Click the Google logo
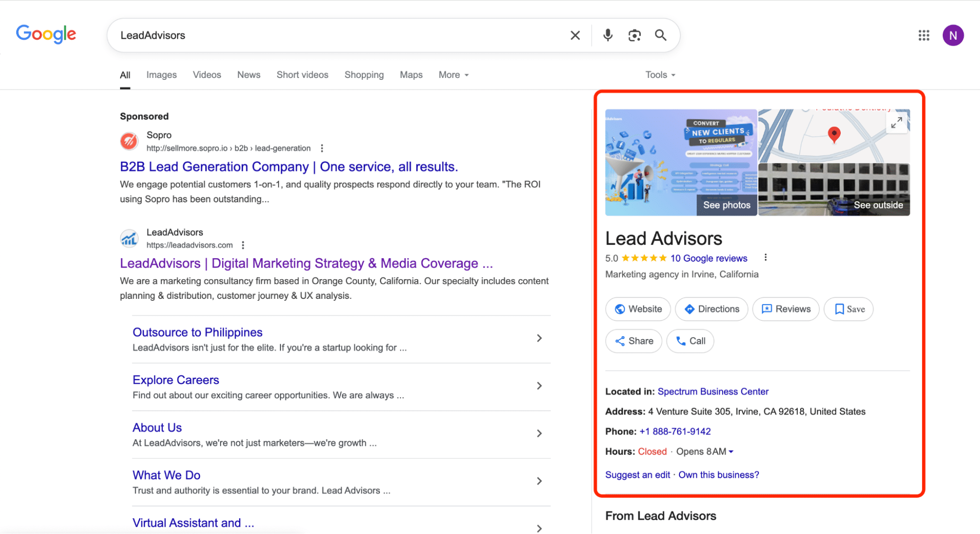 point(46,34)
